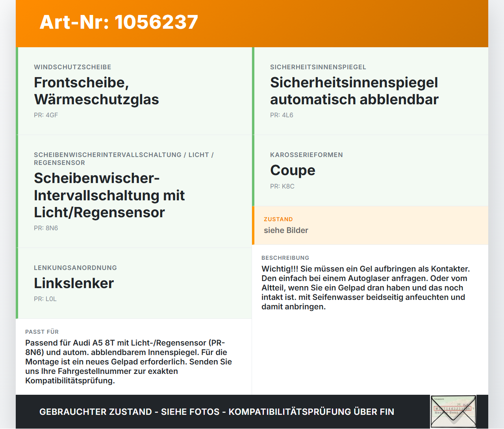
Task: Click the Art-Nr: 1056237 heading
Action: click(119, 22)
